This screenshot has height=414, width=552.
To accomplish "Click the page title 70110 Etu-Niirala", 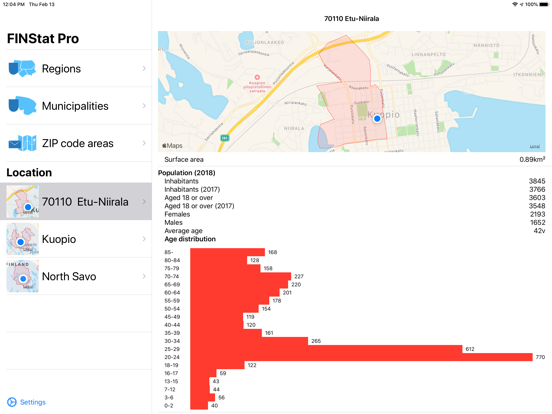I will 351,19.
